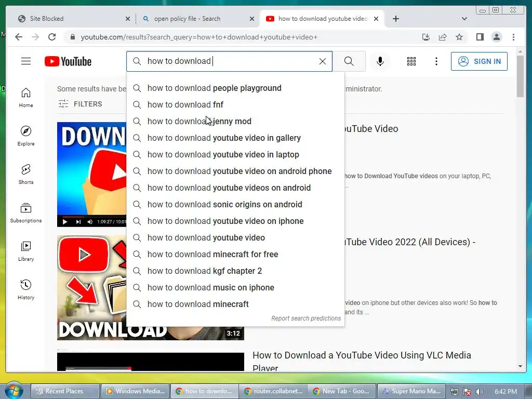Share this page icon in address bar
532x399 pixels.
coord(443,37)
